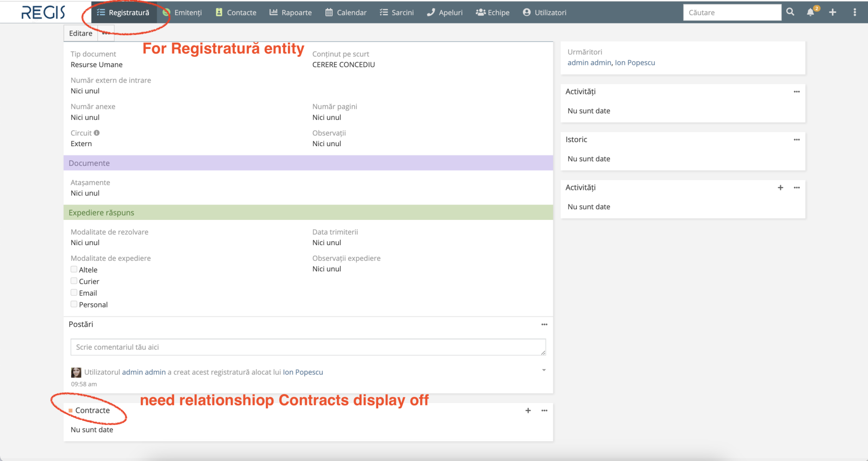This screenshot has height=461, width=868.
Task: Check the Altele checkbox
Action: click(74, 269)
